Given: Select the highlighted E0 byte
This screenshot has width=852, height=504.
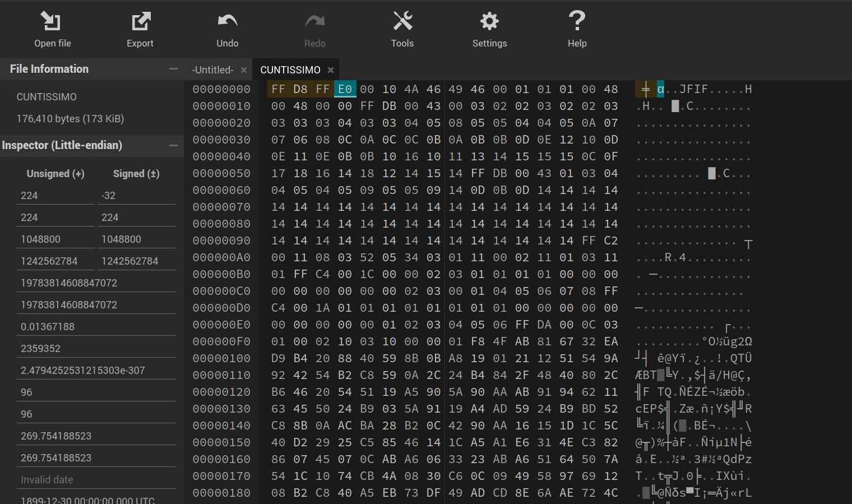Looking at the screenshot, I should [x=345, y=89].
